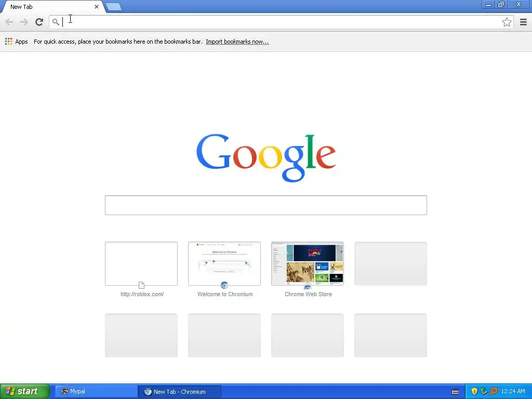Close the New Tab tab
Screen dimensions: 532x399
click(x=96, y=6)
